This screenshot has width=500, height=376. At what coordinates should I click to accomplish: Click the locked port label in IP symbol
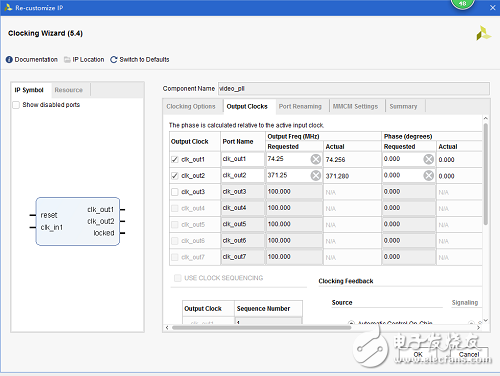coord(104,233)
